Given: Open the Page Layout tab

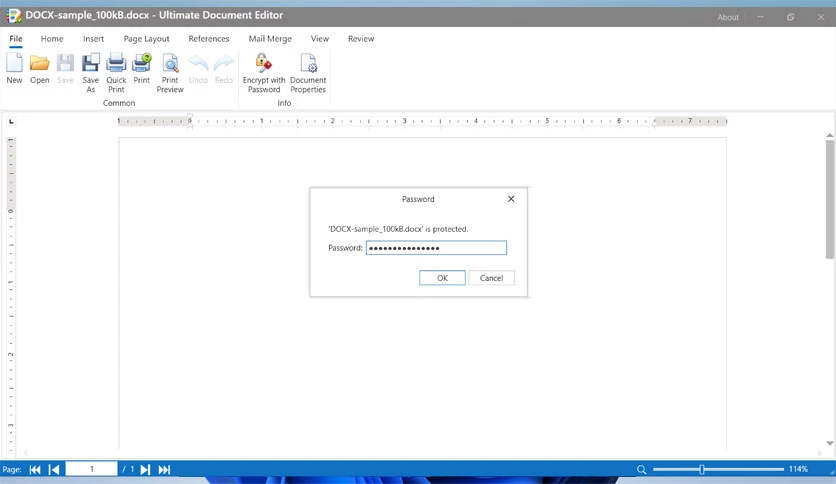Looking at the screenshot, I should (x=147, y=39).
